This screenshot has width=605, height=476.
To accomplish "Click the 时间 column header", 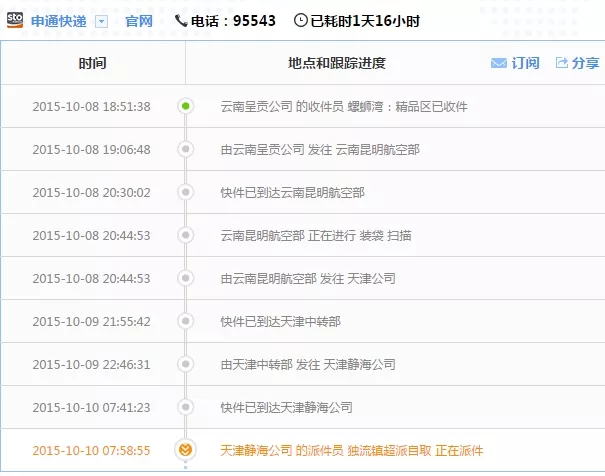I will click(x=93, y=63).
